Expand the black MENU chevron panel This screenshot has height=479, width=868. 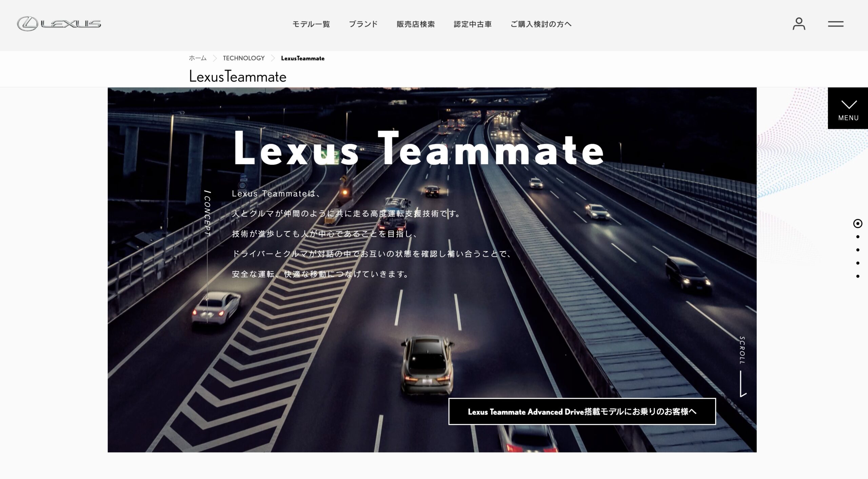[848, 108]
